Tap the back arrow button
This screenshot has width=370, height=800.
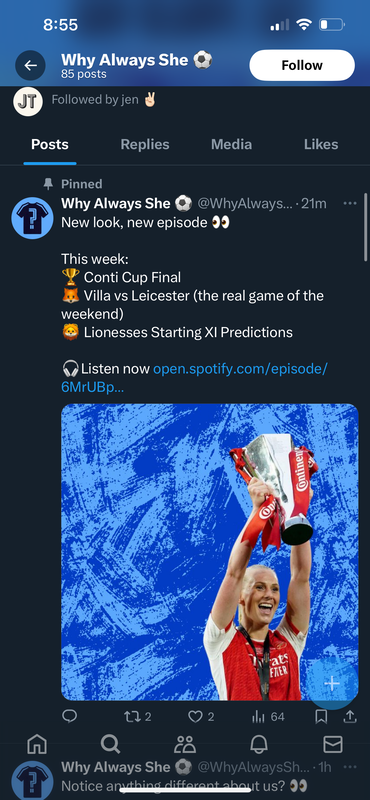pyautogui.click(x=30, y=65)
